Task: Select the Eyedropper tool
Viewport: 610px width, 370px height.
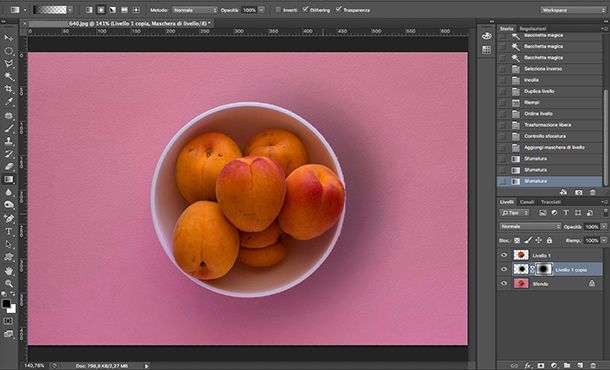Action: tap(9, 102)
